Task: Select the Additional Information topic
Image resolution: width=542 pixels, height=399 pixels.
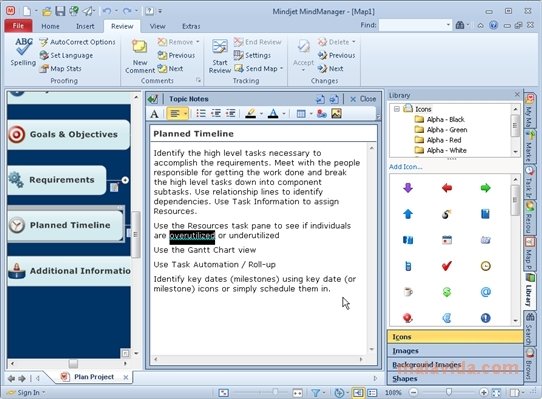Action: point(69,271)
